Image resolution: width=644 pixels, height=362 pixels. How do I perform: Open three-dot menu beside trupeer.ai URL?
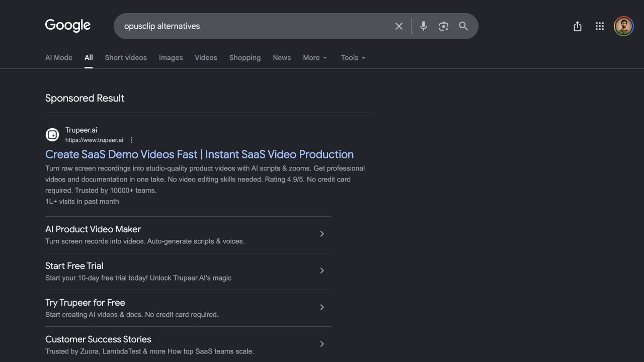click(132, 140)
